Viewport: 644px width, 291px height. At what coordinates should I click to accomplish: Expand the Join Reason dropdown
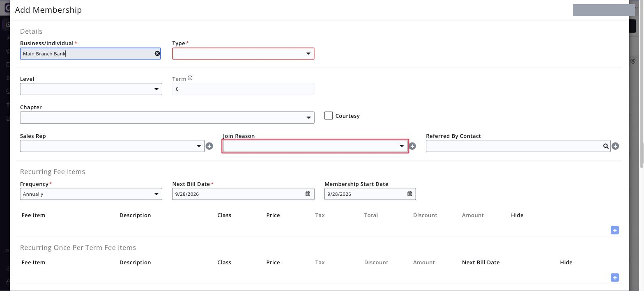(x=315, y=146)
